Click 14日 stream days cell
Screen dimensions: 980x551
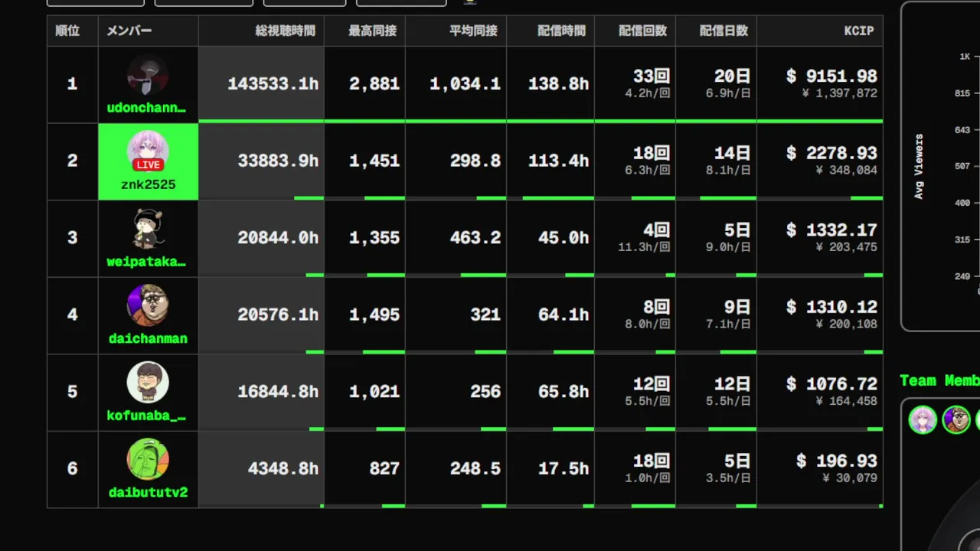(716, 161)
